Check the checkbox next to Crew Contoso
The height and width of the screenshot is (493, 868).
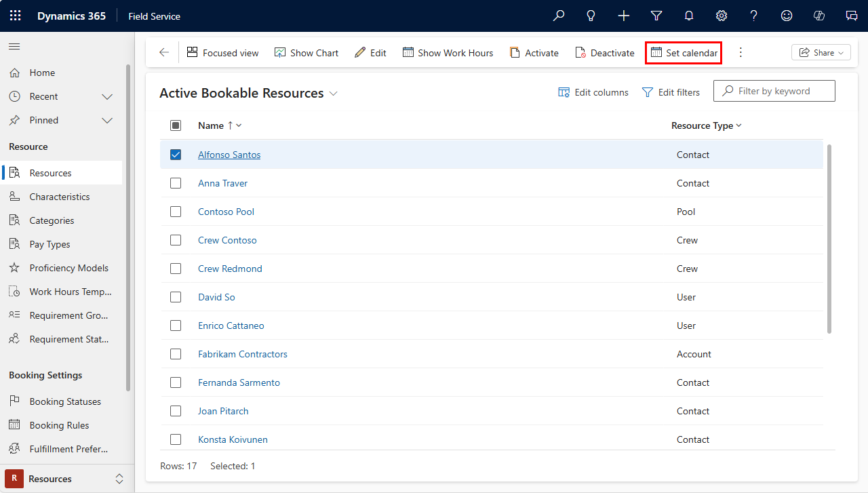click(176, 239)
